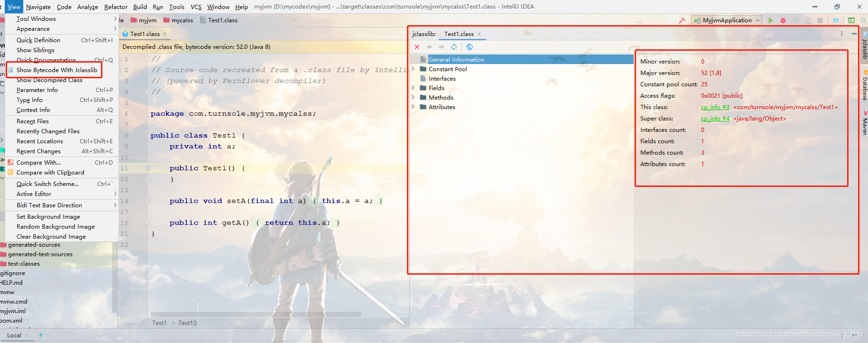
Task: Follow the cp_info #4 link
Action: click(715, 119)
